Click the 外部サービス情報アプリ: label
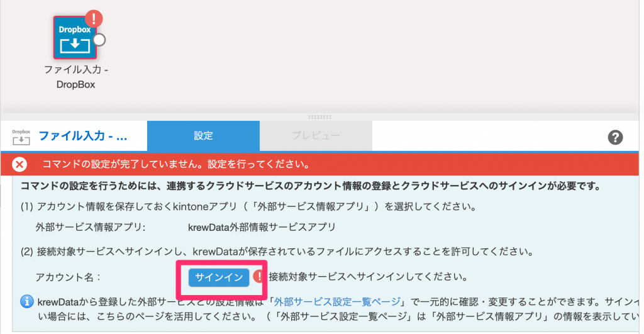 pos(91,227)
